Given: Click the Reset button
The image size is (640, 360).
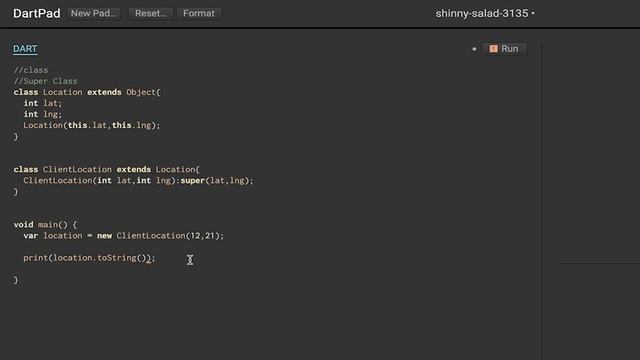Looking at the screenshot, I should click(x=151, y=13).
